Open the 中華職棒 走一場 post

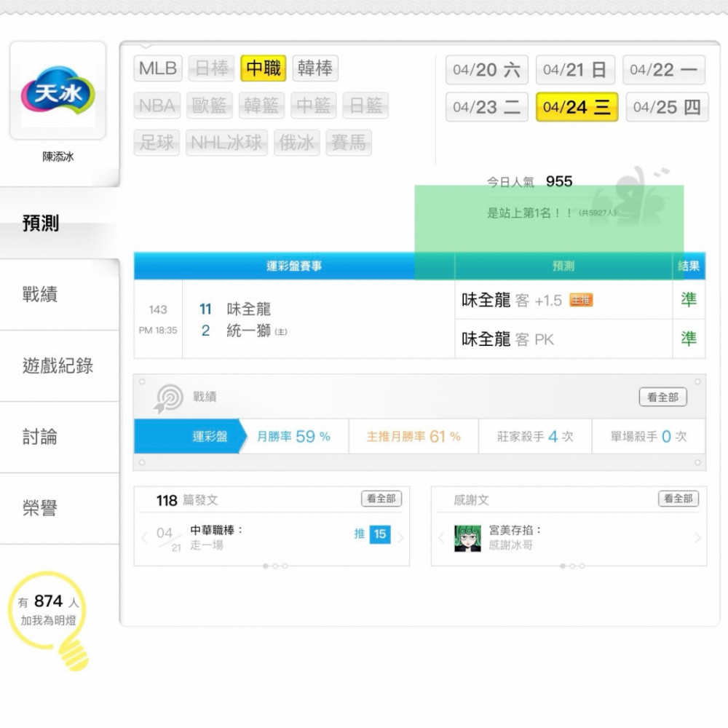(216, 537)
